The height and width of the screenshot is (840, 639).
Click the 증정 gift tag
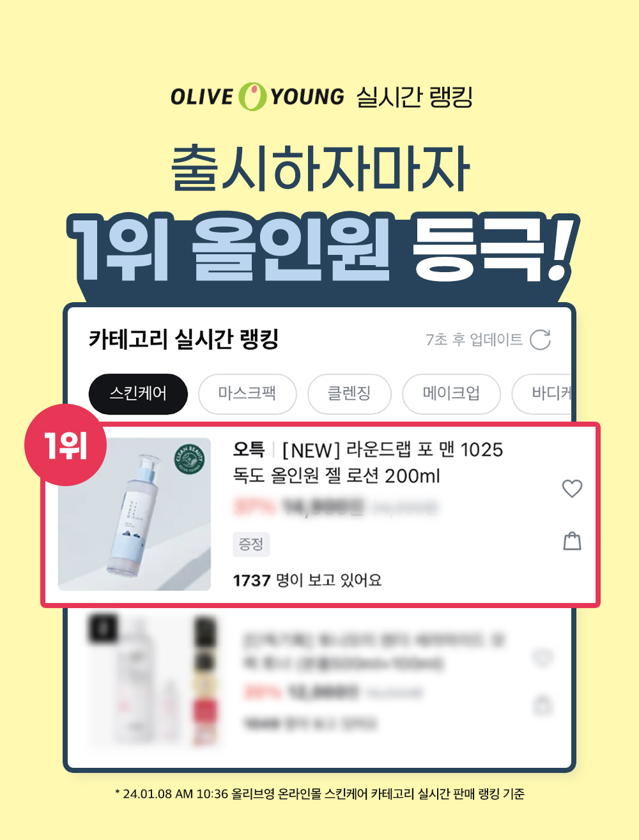point(251,544)
